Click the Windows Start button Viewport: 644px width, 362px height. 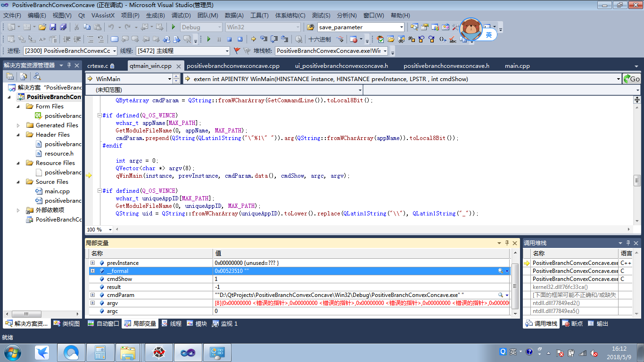12,352
